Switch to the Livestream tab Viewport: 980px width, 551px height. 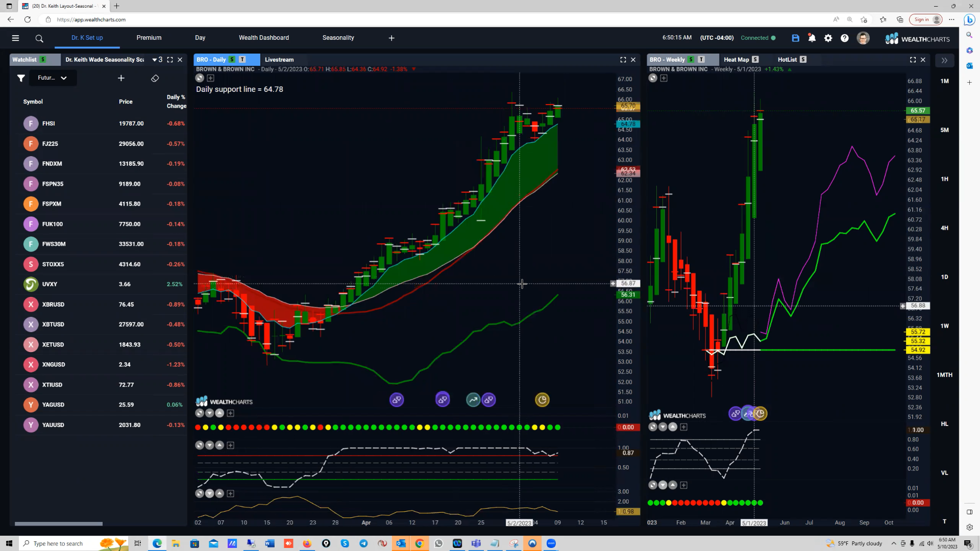(279, 60)
